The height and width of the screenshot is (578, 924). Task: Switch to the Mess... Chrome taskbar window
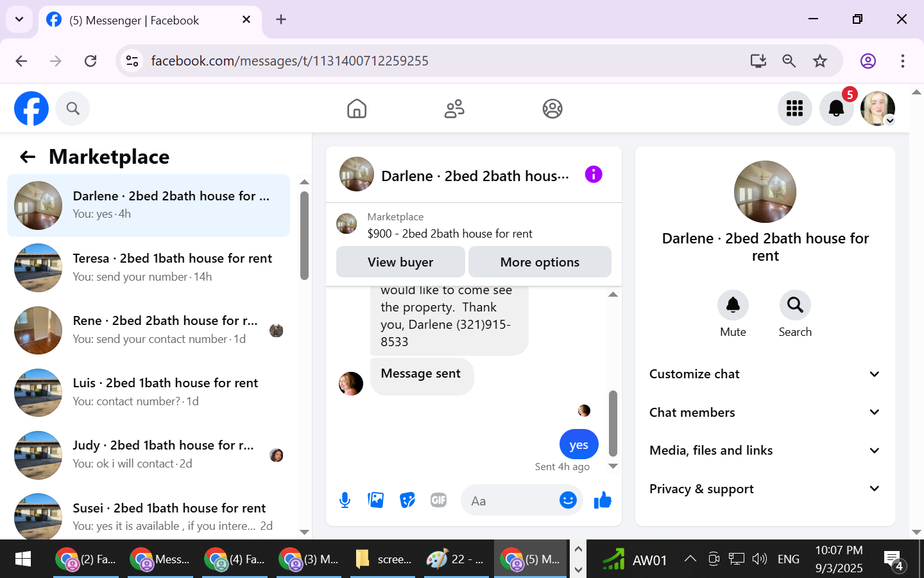[x=160, y=559]
